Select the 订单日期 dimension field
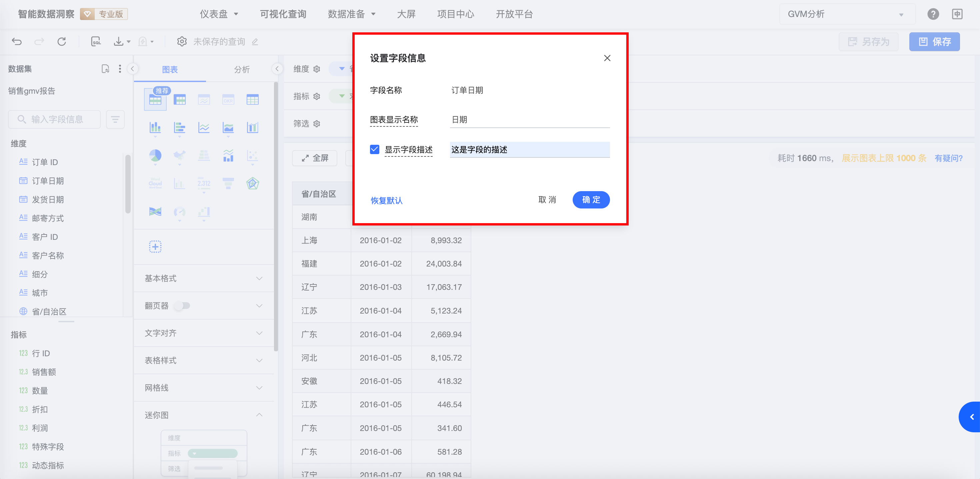This screenshot has height=479, width=980. [48, 181]
